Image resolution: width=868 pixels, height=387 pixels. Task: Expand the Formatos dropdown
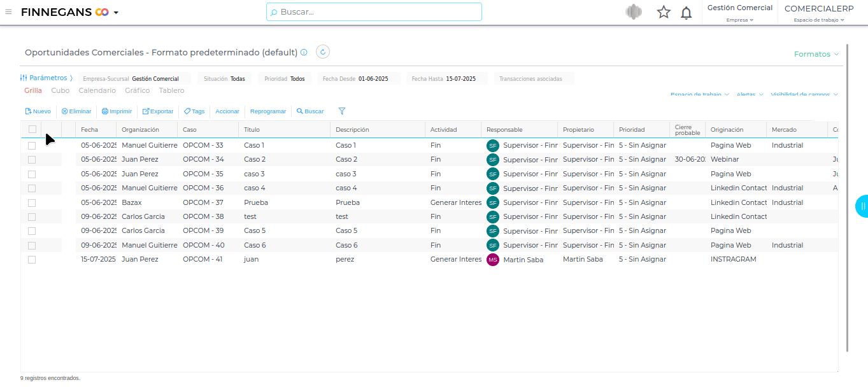click(x=816, y=54)
